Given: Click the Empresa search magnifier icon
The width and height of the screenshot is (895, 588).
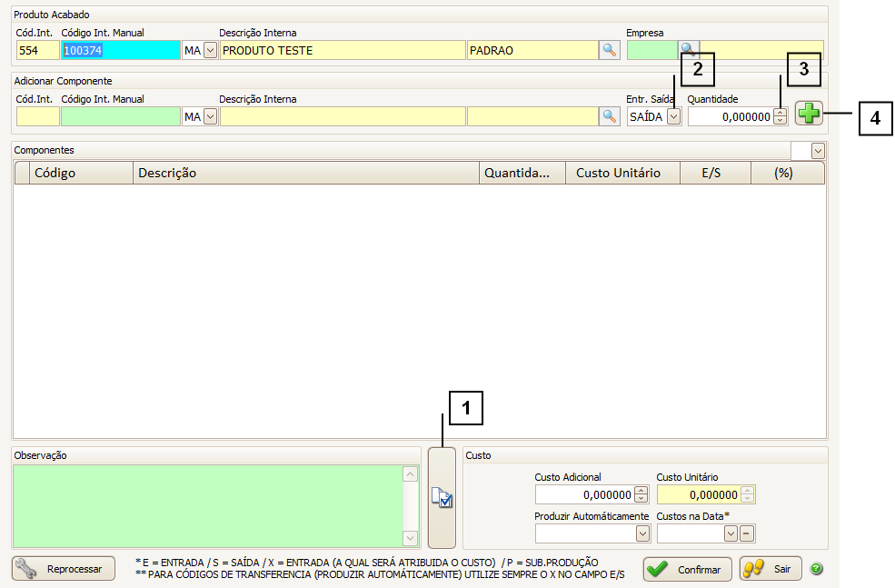Looking at the screenshot, I should pos(689,49).
